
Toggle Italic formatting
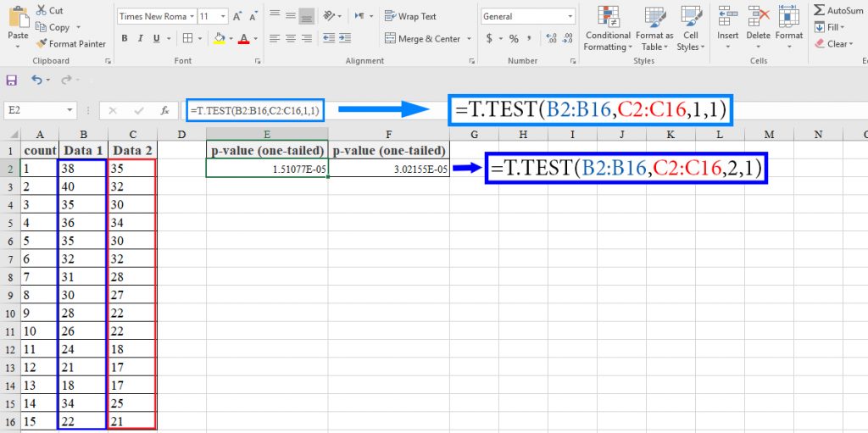pyautogui.click(x=140, y=39)
